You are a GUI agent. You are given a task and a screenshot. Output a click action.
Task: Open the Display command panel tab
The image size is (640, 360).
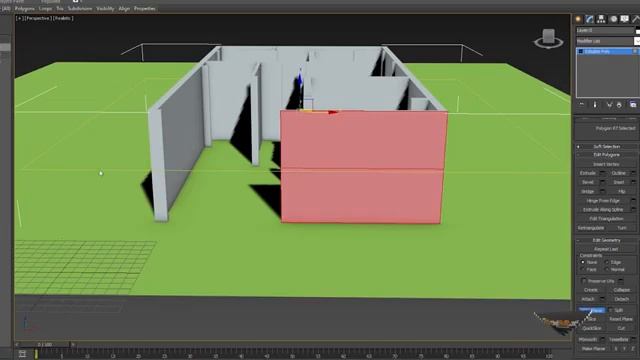click(x=624, y=19)
